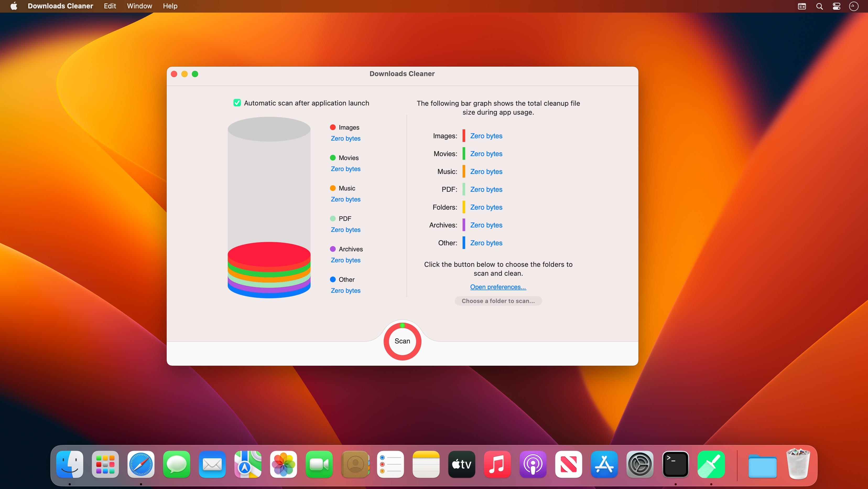Open the Trash from the Dock
Screen dimensions: 868x489
point(798,464)
